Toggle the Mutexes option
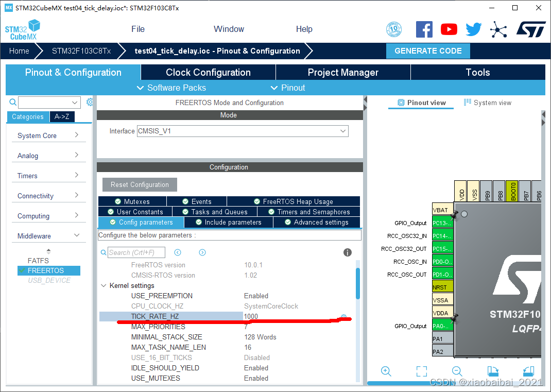The image size is (551, 392). pyautogui.click(x=133, y=201)
